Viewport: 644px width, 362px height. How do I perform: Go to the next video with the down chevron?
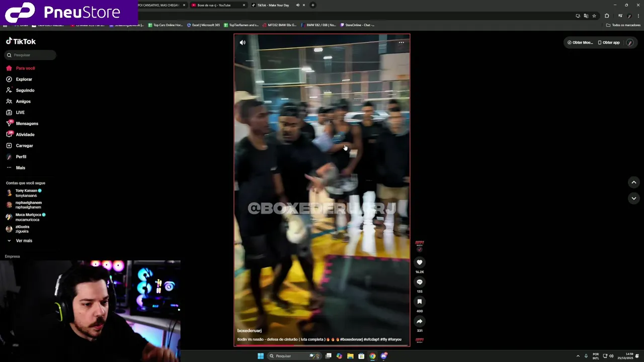tap(634, 198)
